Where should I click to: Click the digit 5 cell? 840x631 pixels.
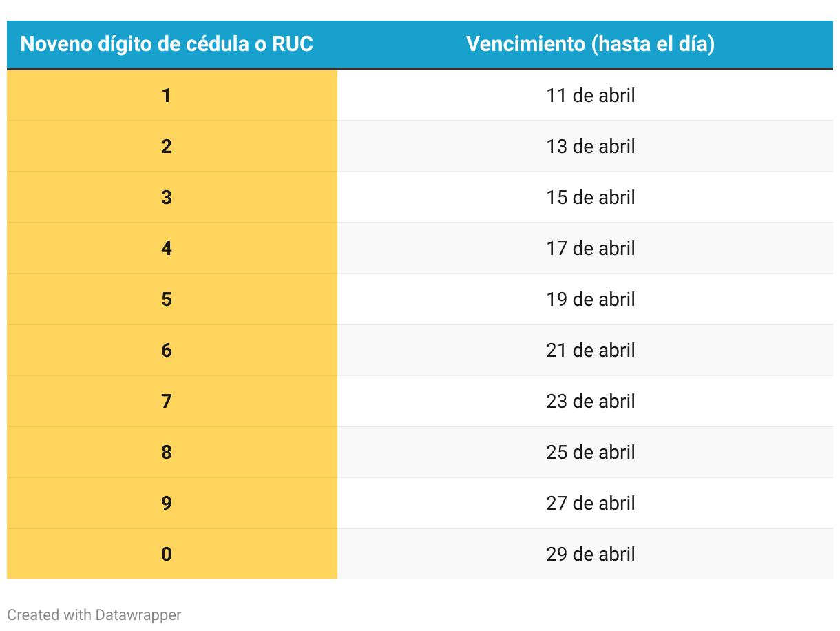(172, 299)
